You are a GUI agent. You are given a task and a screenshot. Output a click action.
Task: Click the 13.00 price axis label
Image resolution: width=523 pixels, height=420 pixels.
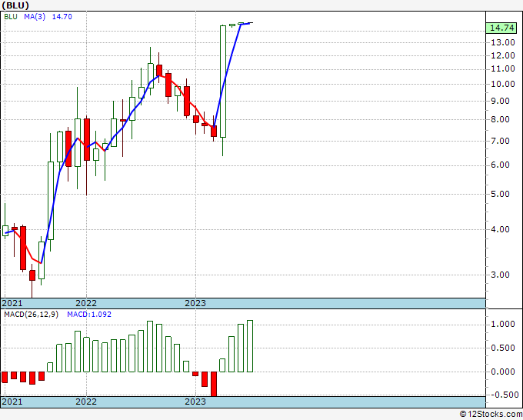tap(503, 42)
